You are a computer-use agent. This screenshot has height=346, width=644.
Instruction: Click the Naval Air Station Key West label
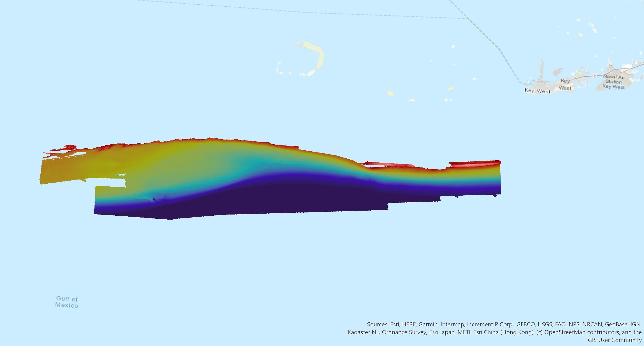pos(613,82)
